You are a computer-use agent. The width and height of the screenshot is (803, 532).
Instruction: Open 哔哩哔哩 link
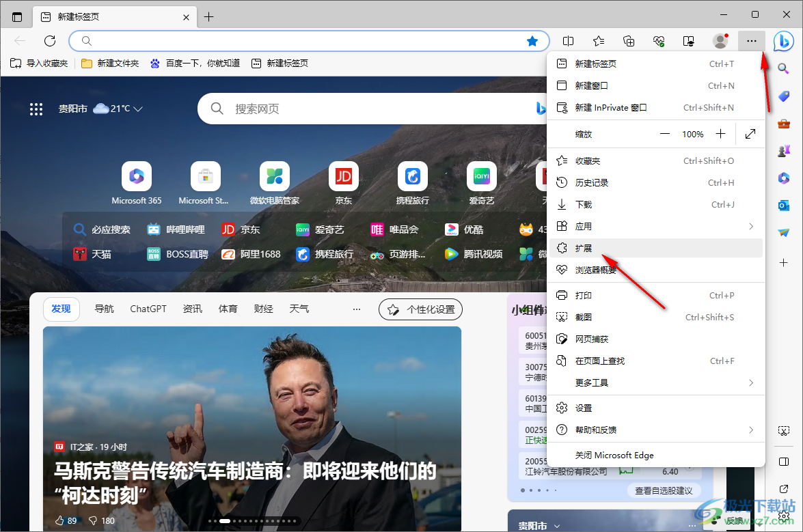coord(176,229)
